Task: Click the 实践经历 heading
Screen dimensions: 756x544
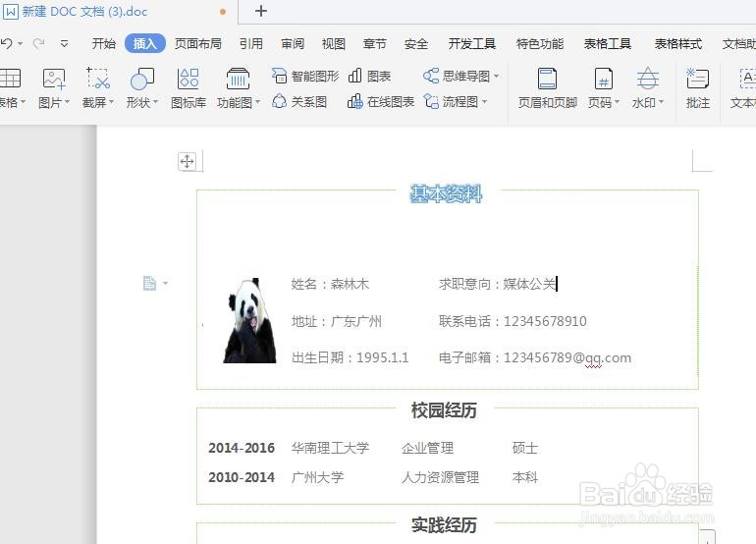Action: pyautogui.click(x=444, y=525)
